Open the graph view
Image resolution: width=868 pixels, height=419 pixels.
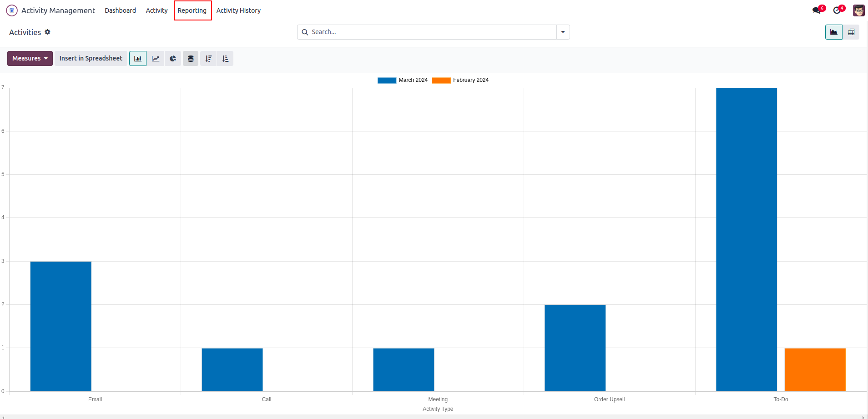[x=833, y=32]
